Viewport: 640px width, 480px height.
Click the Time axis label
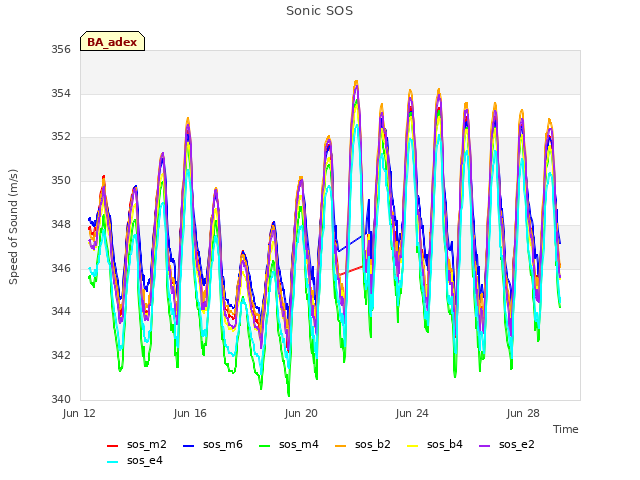pos(566,429)
